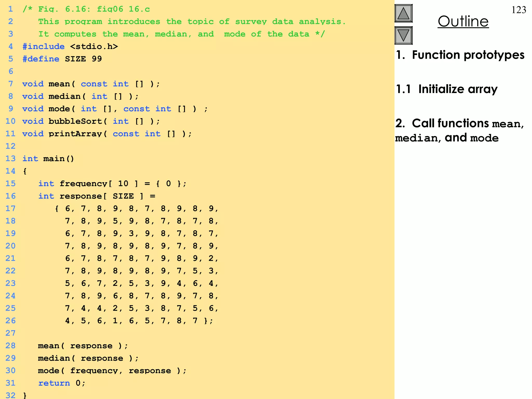Click data row '4, 5, 6, 1, 6, 5, 7, 8, 7 };'

coord(139,321)
